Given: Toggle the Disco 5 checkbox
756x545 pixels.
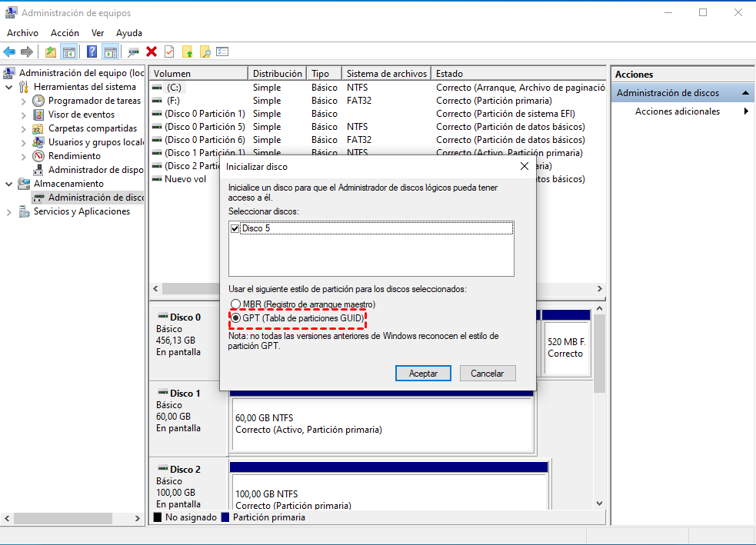Looking at the screenshot, I should pyautogui.click(x=235, y=228).
